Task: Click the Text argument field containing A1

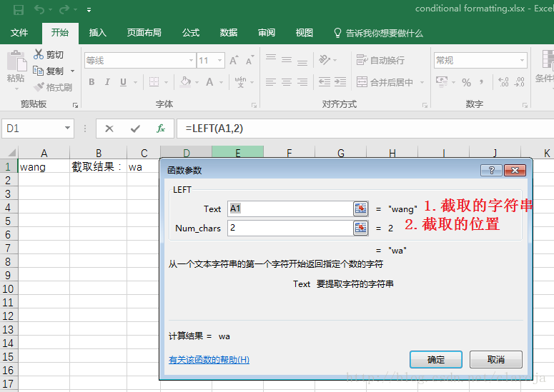Action: pyautogui.click(x=290, y=208)
